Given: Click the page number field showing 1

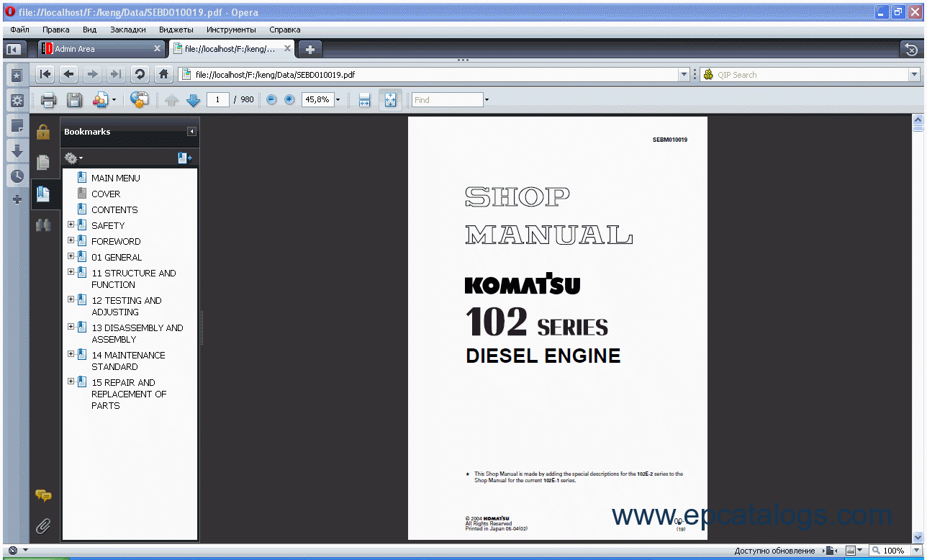Looking at the screenshot, I should pos(217,99).
